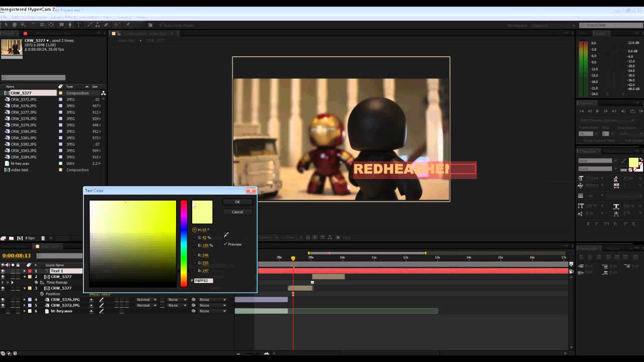
Task: Click parent pick whip for ht-hey.wav
Action: point(193,311)
